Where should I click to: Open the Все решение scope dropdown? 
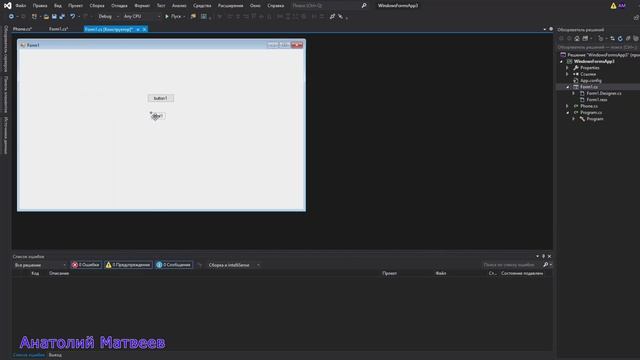(x=40, y=265)
